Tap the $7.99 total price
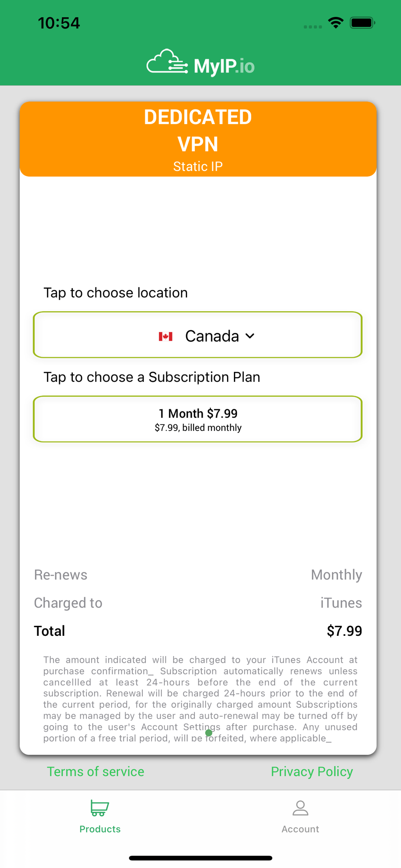 click(345, 631)
